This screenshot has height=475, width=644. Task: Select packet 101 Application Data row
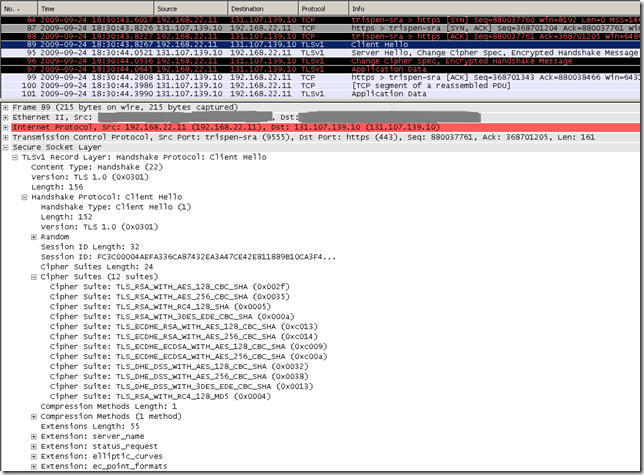point(320,94)
